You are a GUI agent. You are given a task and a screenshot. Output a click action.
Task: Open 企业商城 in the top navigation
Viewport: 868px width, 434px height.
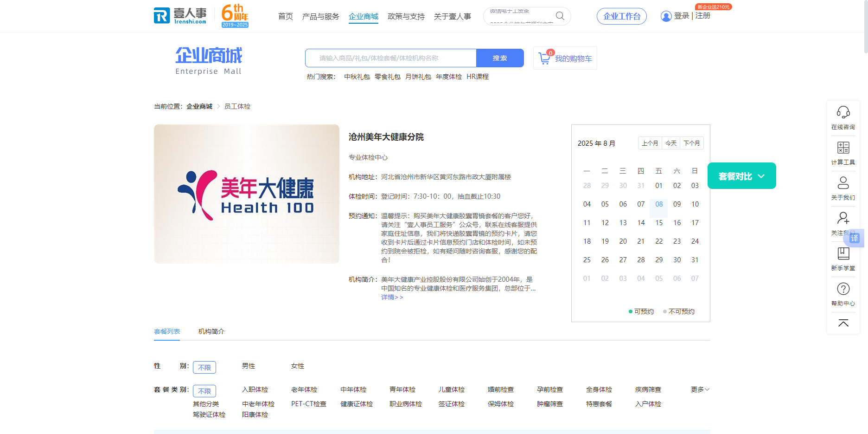(x=364, y=16)
